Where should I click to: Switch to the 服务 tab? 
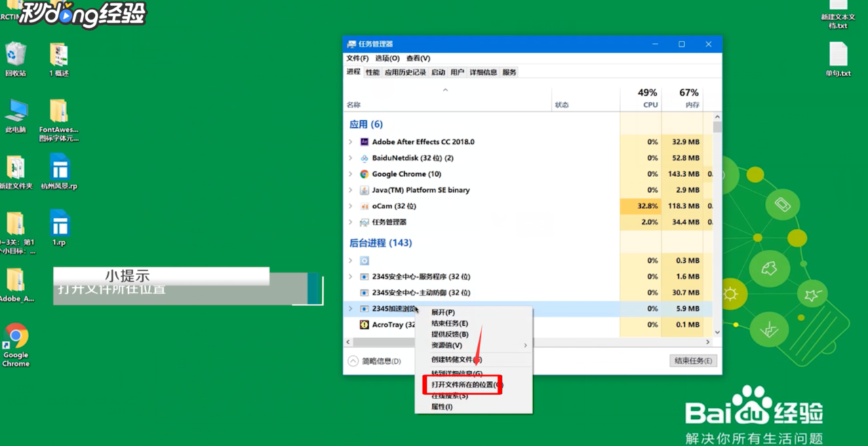click(509, 72)
